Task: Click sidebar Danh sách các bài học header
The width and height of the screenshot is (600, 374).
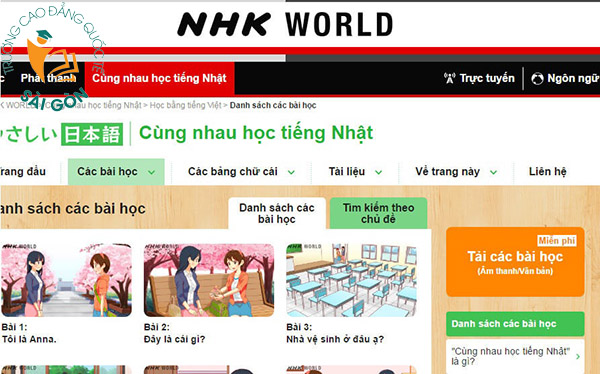Action: coord(515,324)
